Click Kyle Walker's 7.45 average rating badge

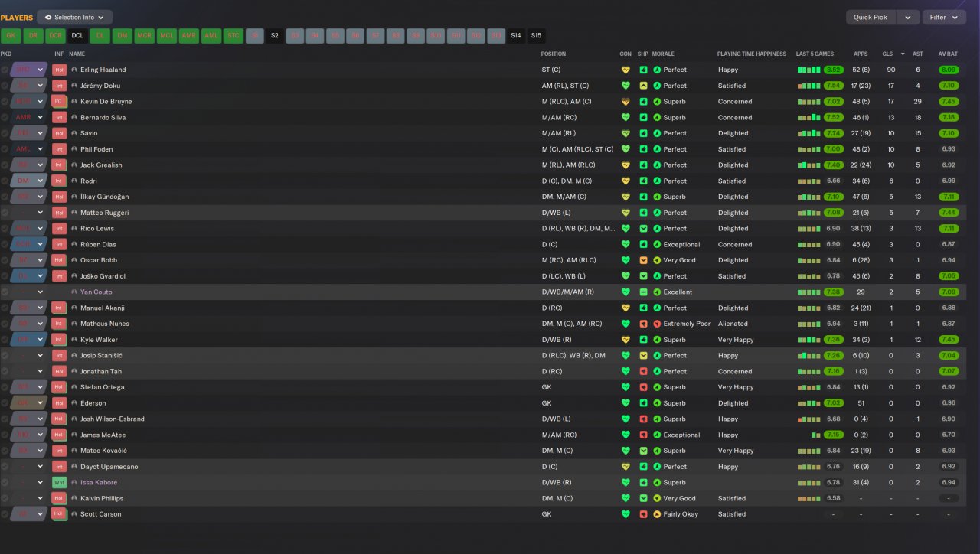949,340
